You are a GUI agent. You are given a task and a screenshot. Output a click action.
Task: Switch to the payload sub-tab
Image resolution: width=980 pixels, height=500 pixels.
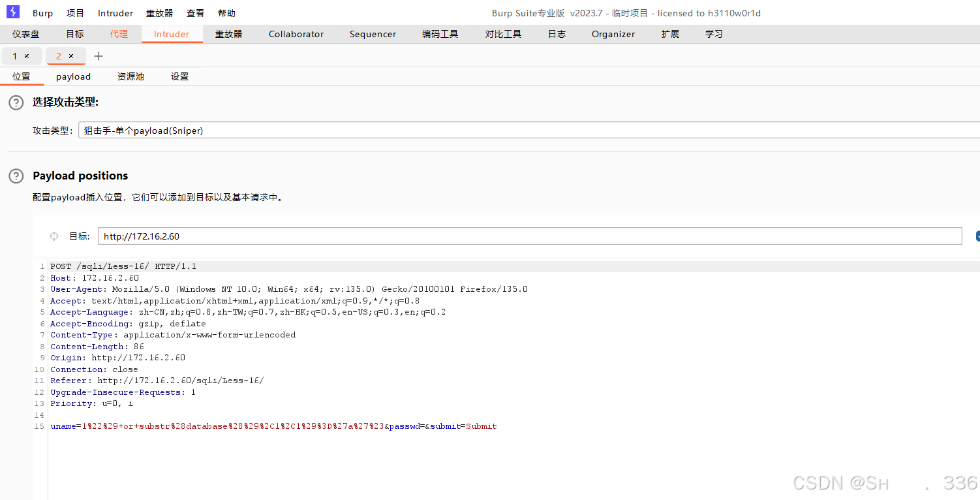pos(73,76)
